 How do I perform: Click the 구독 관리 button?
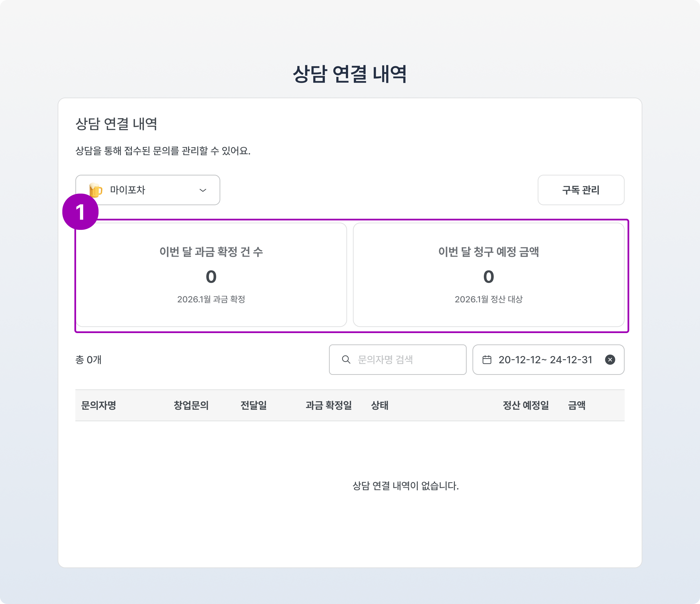coord(580,190)
